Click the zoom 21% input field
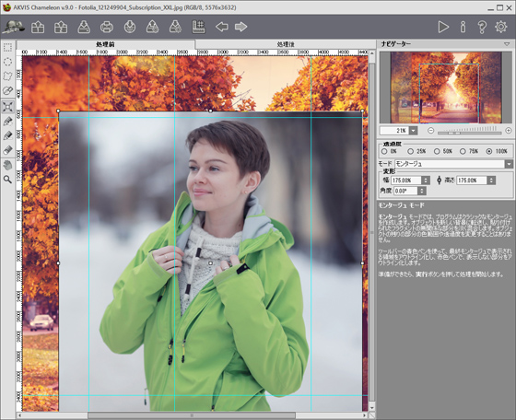The image size is (516, 420). [394, 131]
